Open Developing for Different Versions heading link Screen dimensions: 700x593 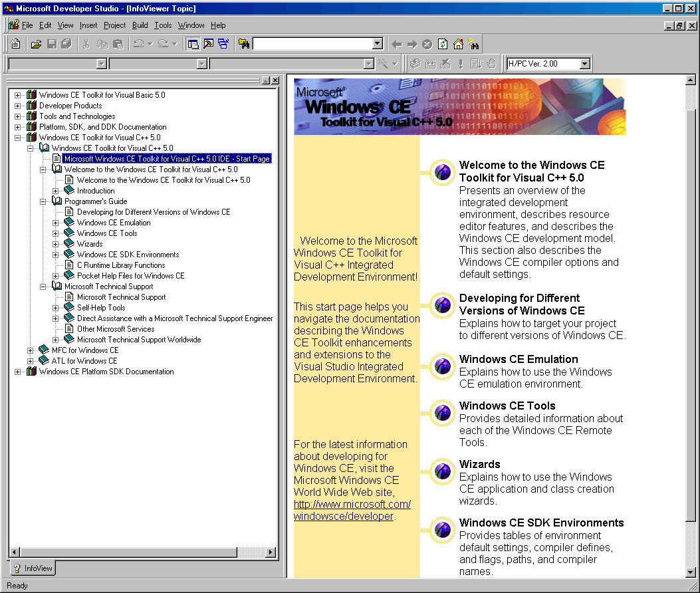[522, 304]
